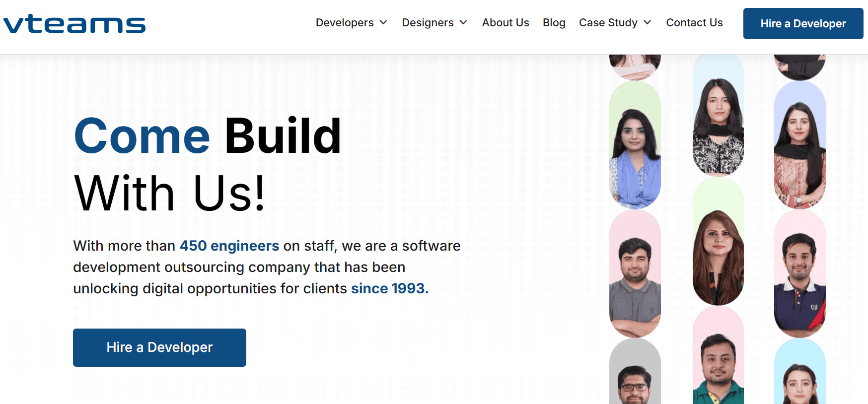Click the vteams logo

tap(74, 24)
